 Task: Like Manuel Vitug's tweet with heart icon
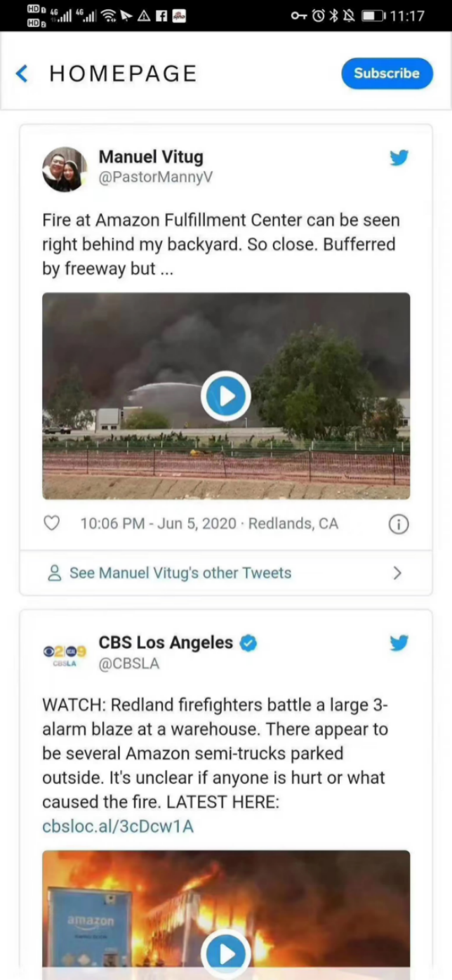[x=52, y=523]
